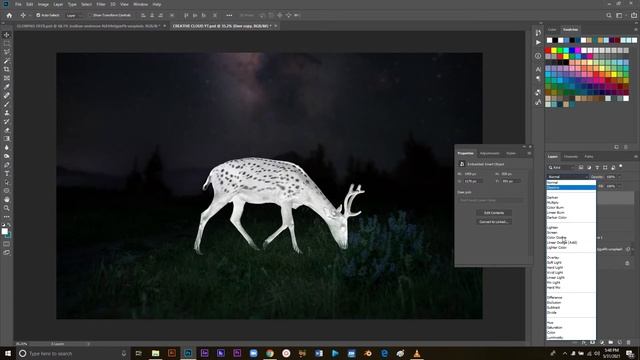640x360 pixels.
Task: Click the foreground color swatch in toolbox
Action: pyautogui.click(x=4, y=231)
